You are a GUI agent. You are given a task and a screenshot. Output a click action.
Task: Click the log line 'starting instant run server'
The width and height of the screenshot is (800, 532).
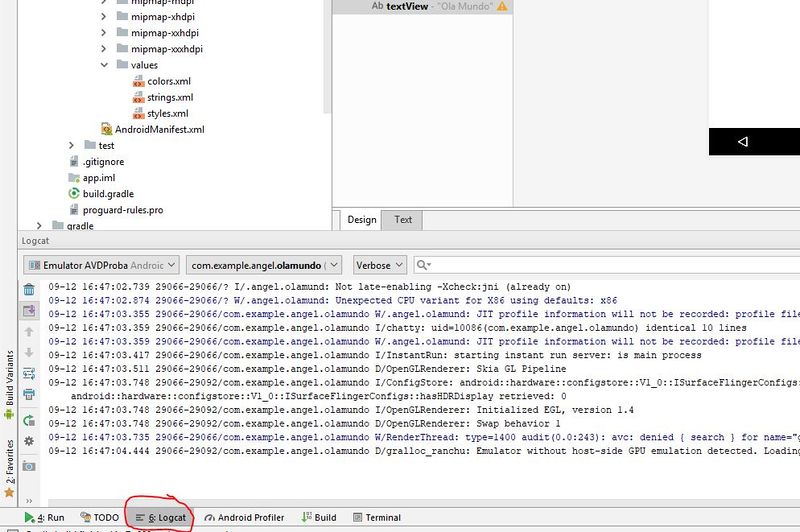click(x=374, y=355)
